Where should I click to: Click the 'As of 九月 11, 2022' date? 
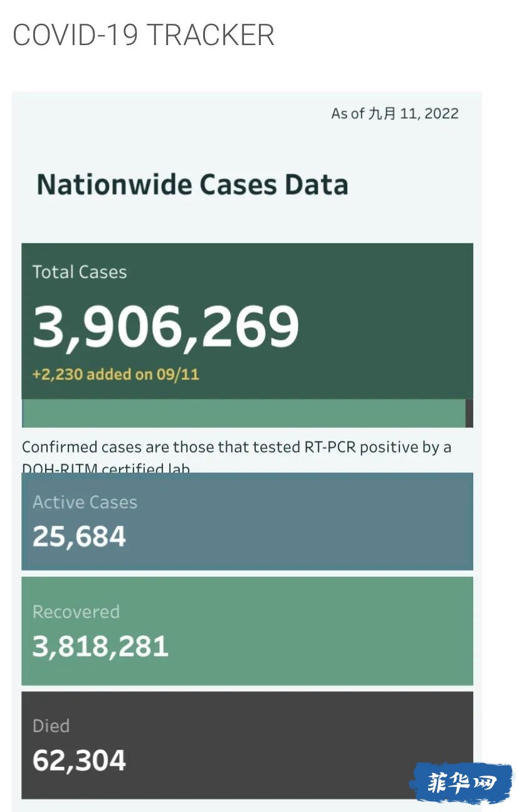tap(395, 113)
